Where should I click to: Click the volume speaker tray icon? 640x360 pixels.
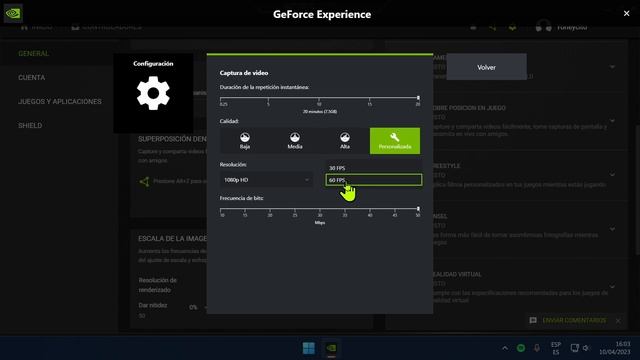tap(586, 348)
